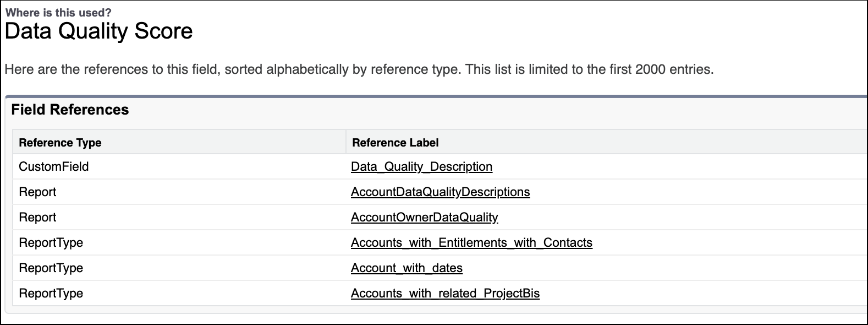Screen dimensions: 868x325
Task: Follow the Account_with_dates link
Action: tap(406, 268)
